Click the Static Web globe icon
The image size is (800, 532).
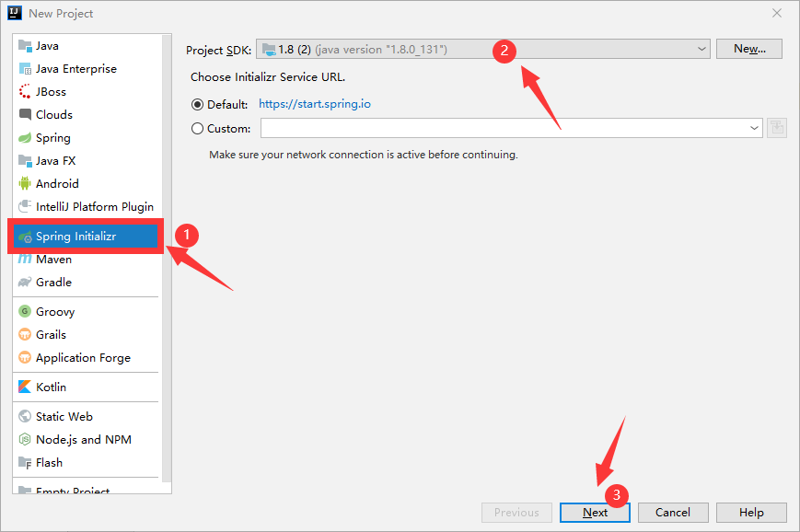click(x=25, y=416)
